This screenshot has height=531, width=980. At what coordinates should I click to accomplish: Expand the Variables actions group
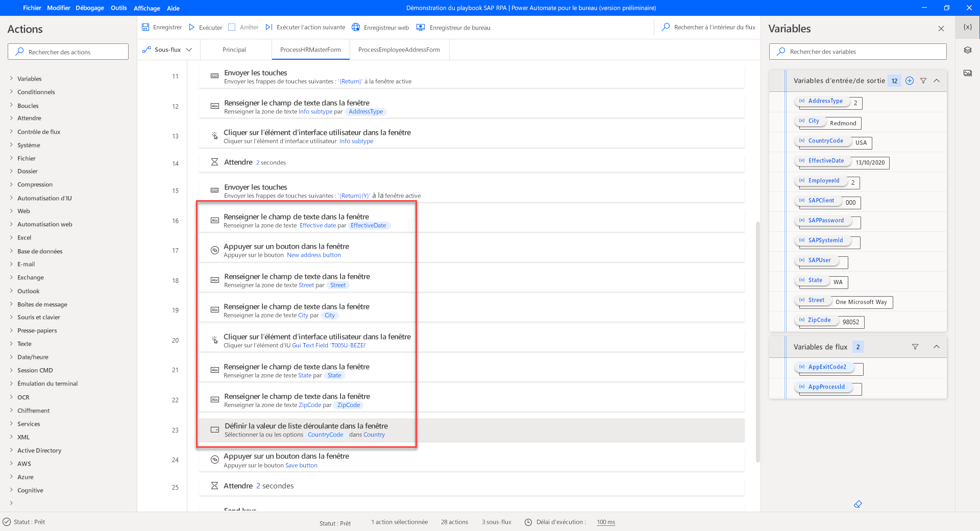(11, 79)
